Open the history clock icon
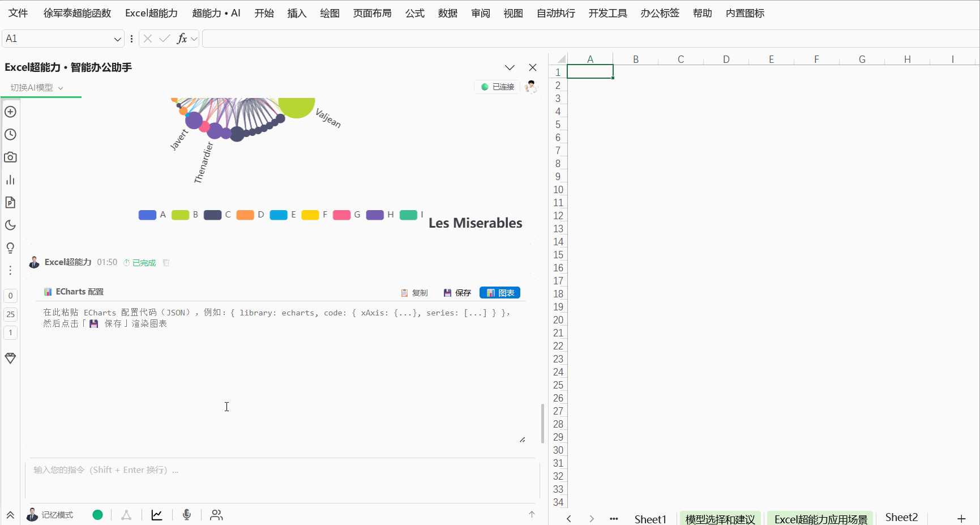 click(x=10, y=134)
